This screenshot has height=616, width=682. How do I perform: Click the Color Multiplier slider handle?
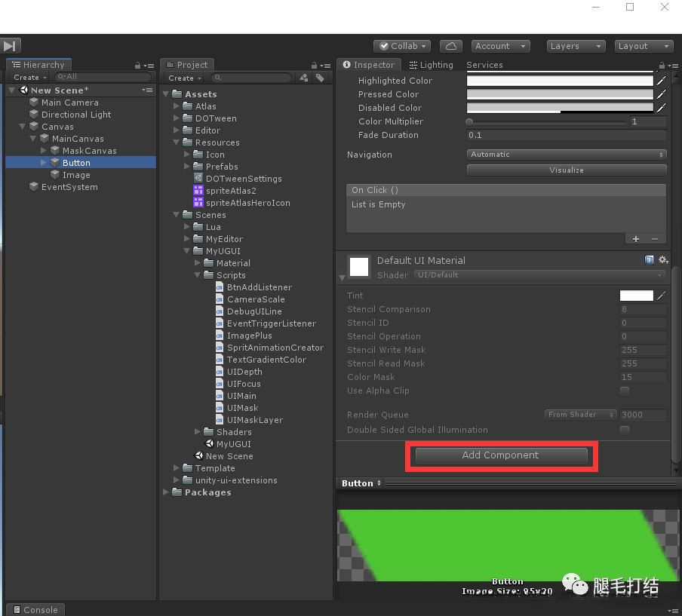click(x=469, y=121)
